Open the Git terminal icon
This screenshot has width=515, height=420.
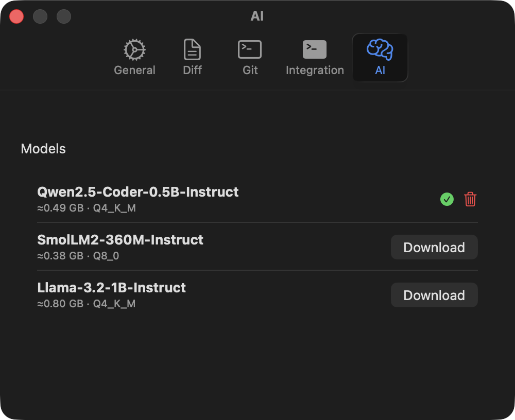[249, 49]
